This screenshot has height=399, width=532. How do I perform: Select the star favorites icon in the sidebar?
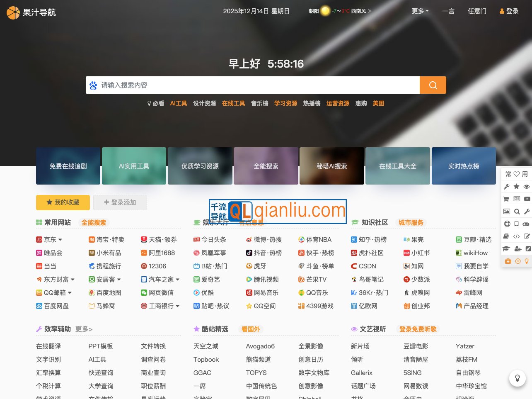(517, 187)
